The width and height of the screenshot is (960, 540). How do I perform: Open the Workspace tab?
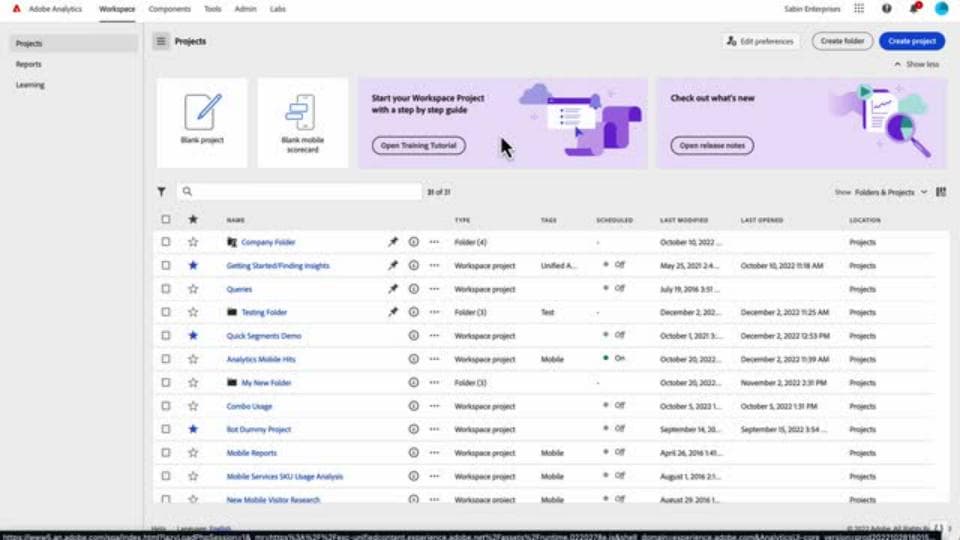[x=117, y=9]
